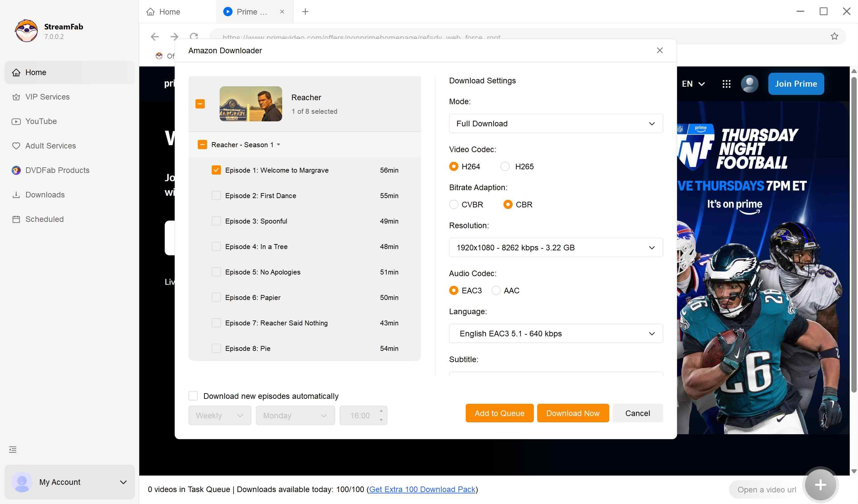Open Get Extra 100 Download Pack link

point(422,489)
